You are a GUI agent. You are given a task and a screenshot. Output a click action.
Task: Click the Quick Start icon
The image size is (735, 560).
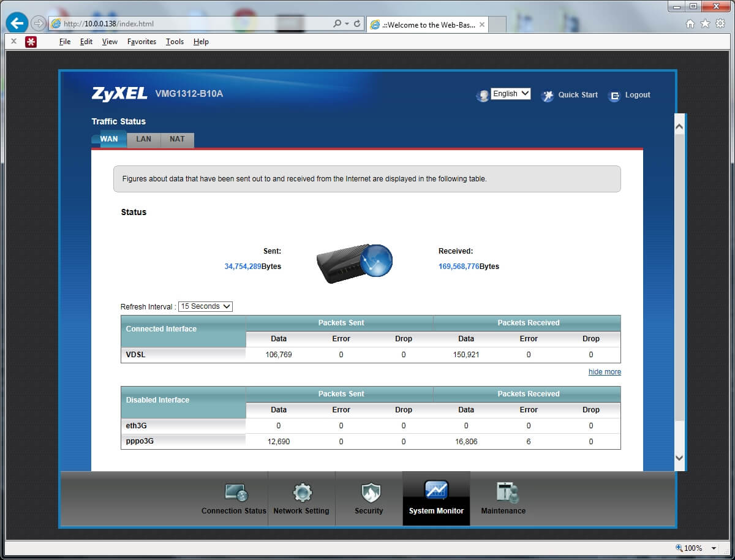tap(547, 96)
